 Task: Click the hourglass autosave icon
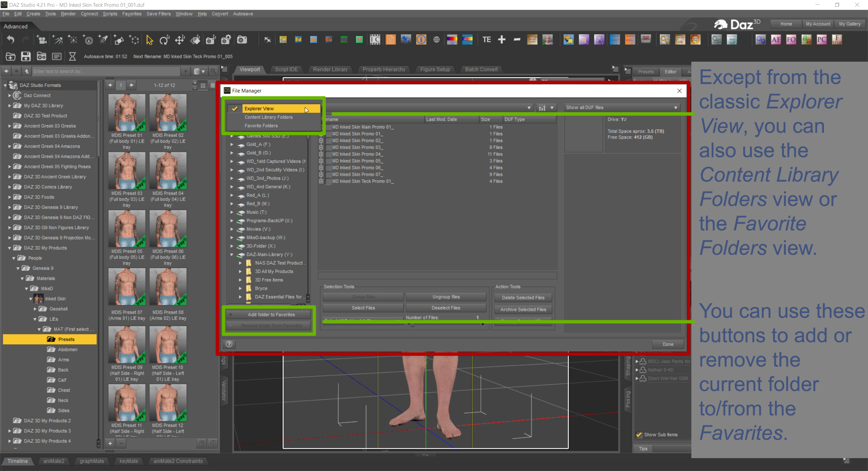click(72, 56)
